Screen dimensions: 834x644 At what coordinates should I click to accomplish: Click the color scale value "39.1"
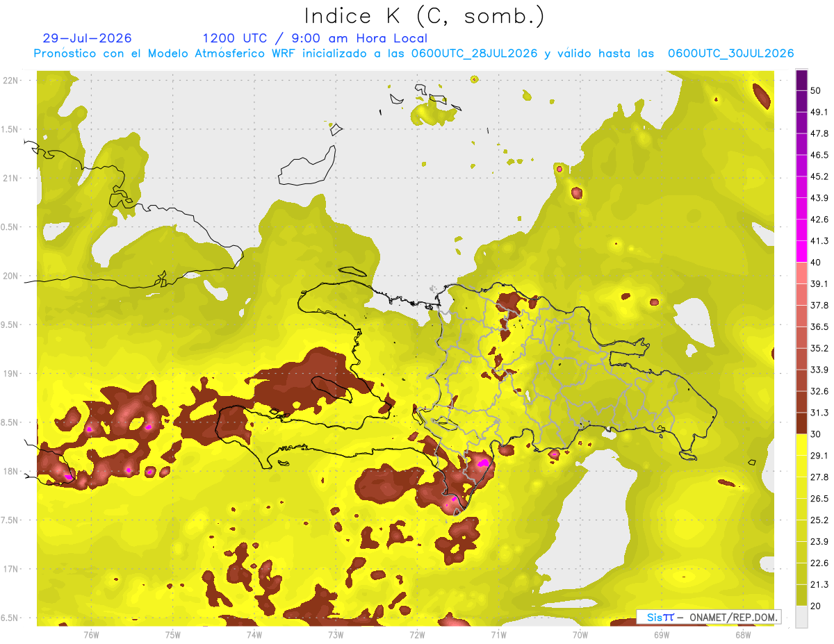click(x=819, y=284)
